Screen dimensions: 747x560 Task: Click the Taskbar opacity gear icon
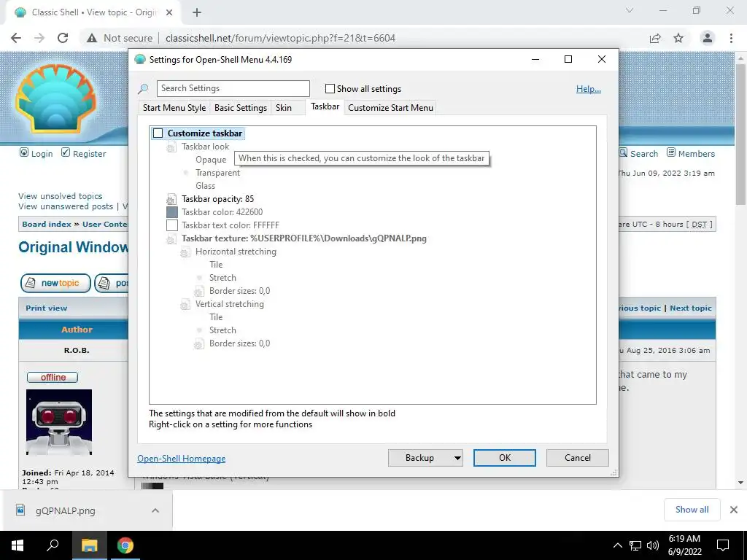tap(171, 200)
